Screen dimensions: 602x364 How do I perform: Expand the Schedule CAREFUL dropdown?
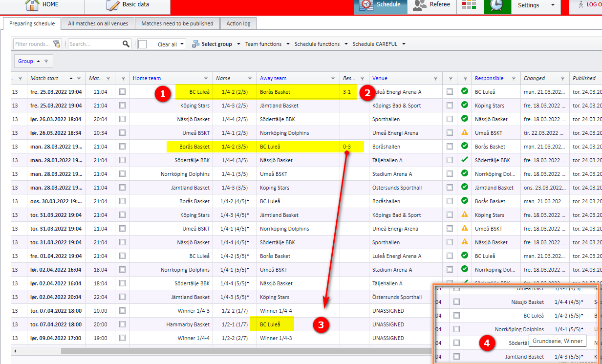tap(404, 44)
